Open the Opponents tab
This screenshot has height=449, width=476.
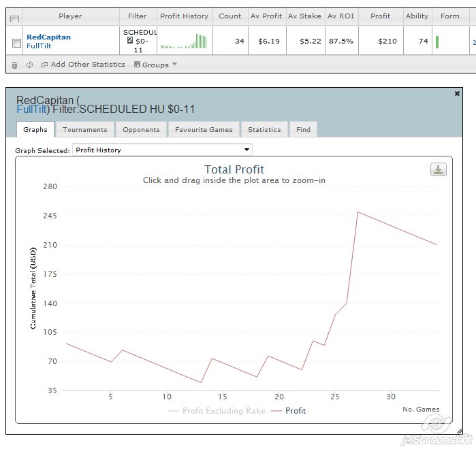[x=141, y=129]
